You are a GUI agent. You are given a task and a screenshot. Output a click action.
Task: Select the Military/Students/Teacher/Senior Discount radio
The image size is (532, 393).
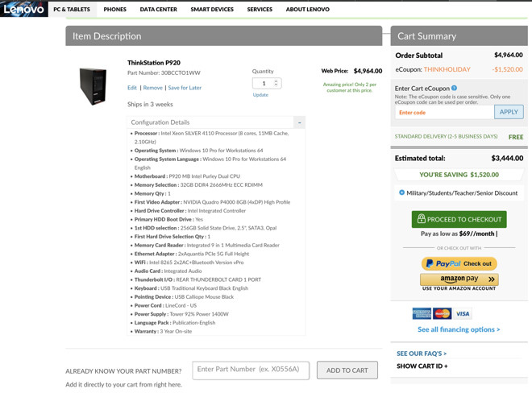[x=401, y=192]
